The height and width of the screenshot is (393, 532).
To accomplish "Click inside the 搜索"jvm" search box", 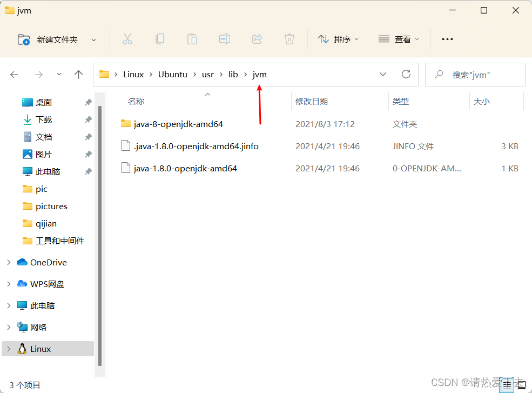I will point(475,74).
